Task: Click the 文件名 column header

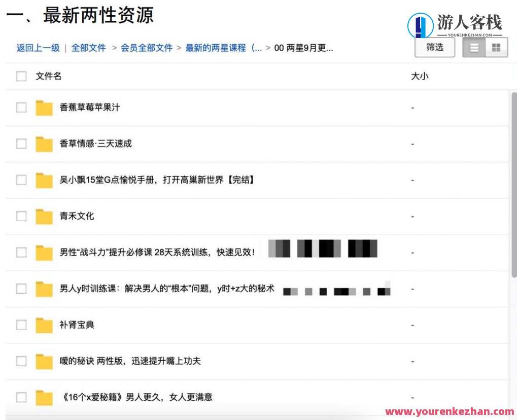Action: [x=47, y=76]
